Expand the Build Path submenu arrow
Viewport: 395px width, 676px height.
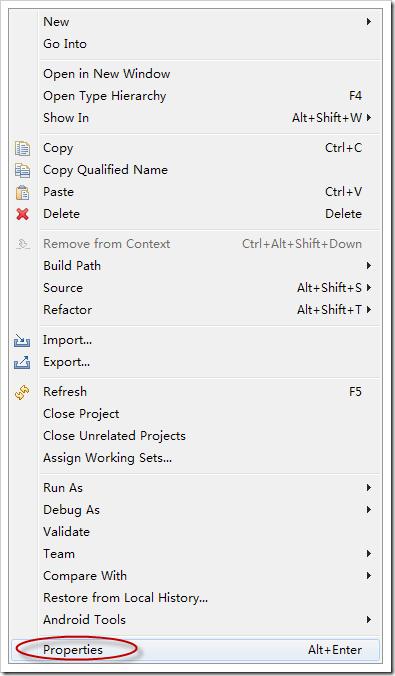[x=369, y=266]
